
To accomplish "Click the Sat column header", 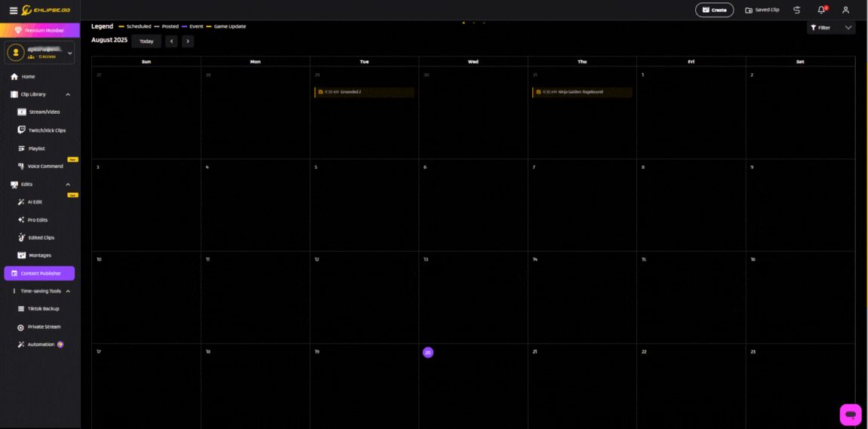I will [800, 62].
